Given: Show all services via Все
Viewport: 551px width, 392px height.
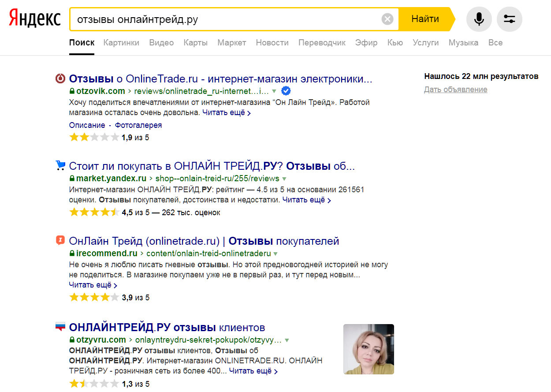Looking at the screenshot, I should [495, 43].
